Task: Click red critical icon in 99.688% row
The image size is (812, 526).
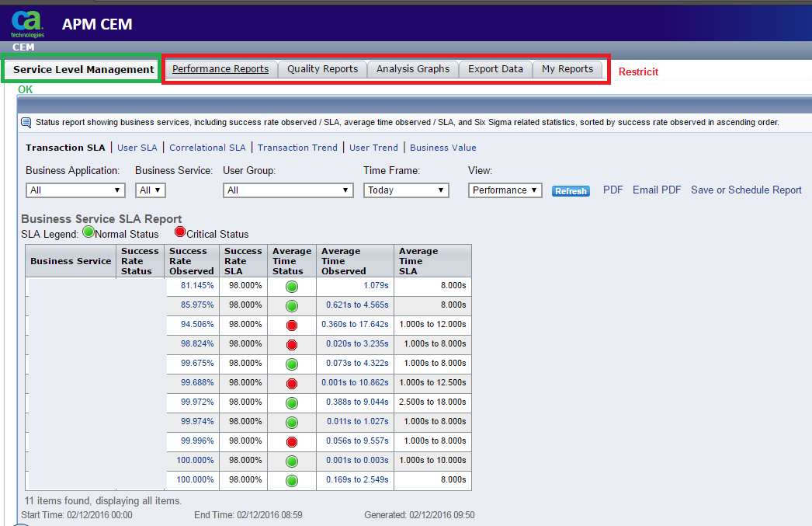Action: (x=292, y=384)
